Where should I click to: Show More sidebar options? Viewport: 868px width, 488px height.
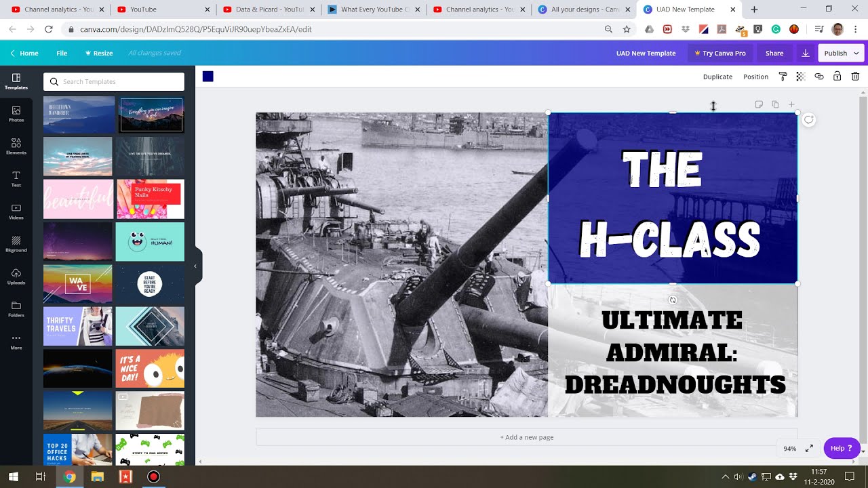click(x=16, y=342)
